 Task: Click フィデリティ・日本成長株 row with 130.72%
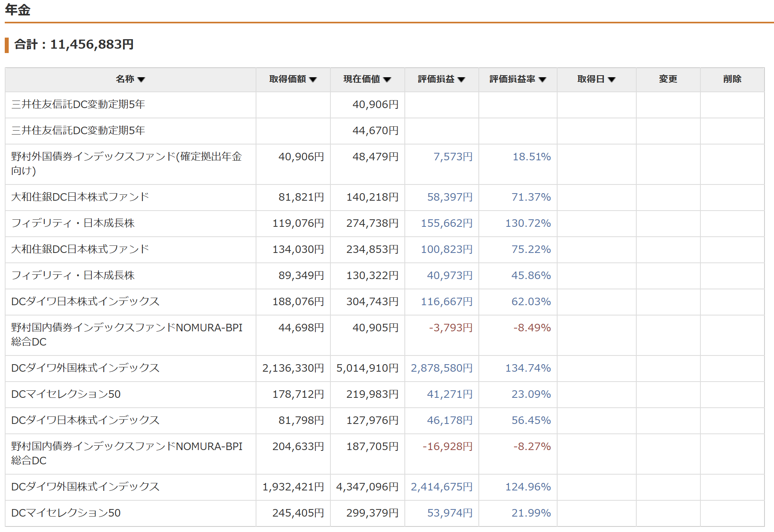73,223
